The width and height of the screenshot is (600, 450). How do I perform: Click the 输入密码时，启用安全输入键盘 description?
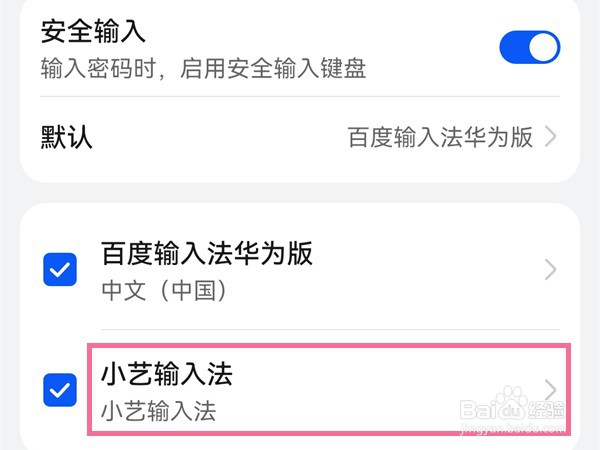[x=203, y=68]
